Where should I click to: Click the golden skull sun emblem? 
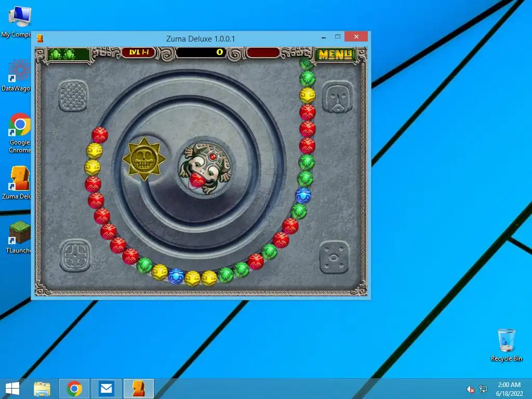click(144, 159)
